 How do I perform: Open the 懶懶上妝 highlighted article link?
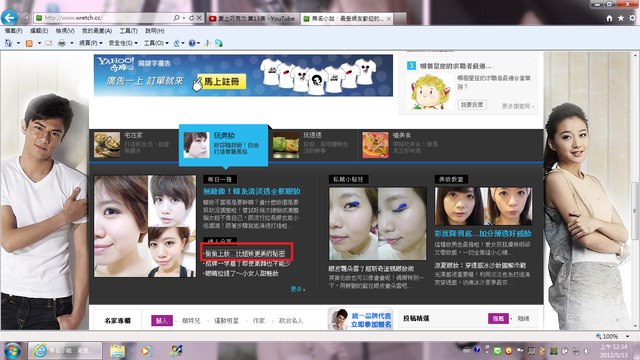(245, 253)
